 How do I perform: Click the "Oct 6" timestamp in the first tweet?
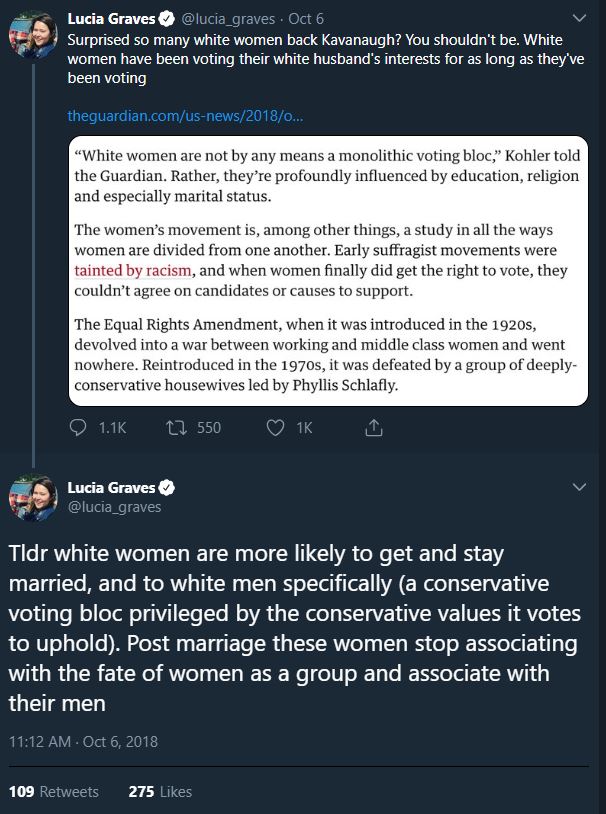pyautogui.click(x=305, y=19)
